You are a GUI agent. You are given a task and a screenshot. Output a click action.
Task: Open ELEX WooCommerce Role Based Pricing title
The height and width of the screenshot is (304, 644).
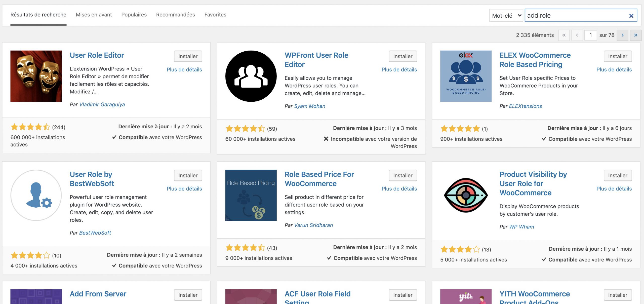[535, 60]
